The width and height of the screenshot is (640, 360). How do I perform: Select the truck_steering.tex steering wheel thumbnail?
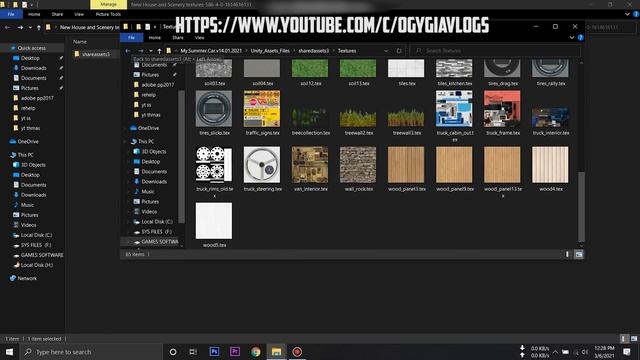pyautogui.click(x=262, y=164)
